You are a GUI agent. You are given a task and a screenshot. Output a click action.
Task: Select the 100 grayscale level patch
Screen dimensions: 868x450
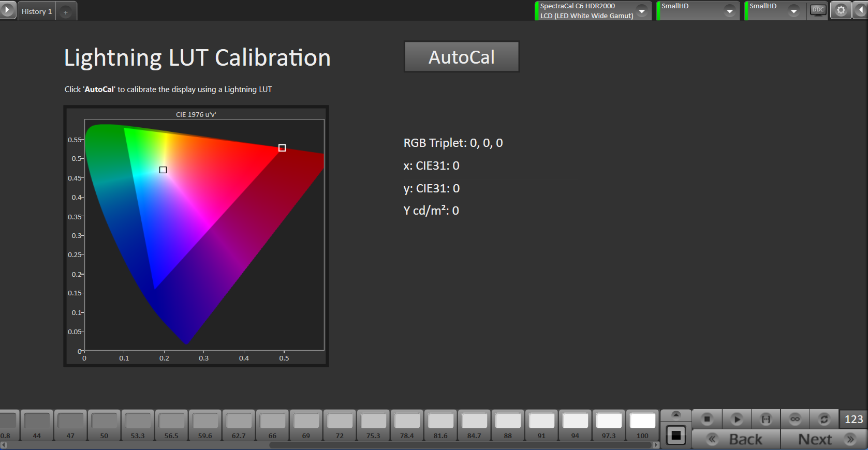[642, 425]
